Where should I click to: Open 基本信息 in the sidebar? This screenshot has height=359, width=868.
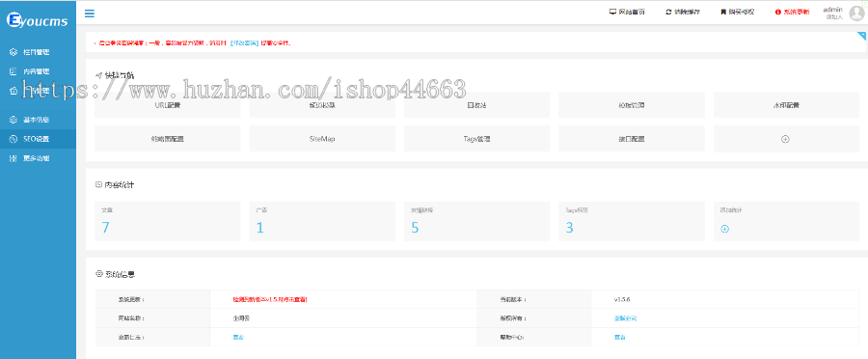37,120
